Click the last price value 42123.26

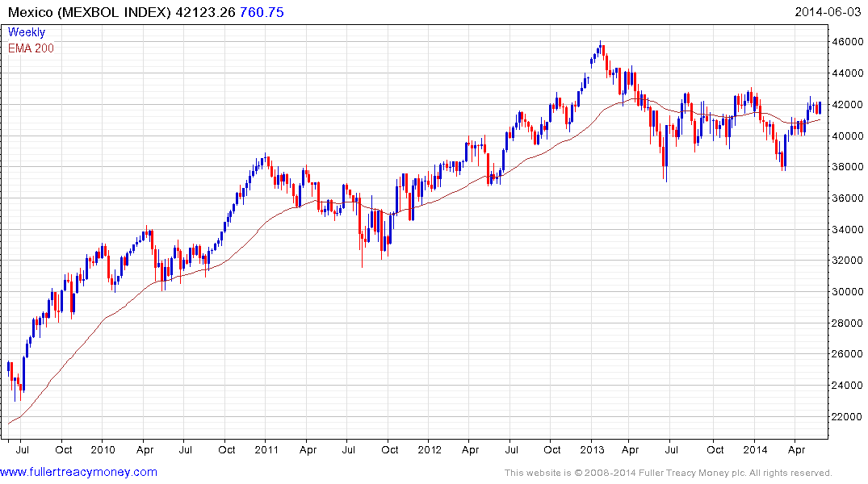click(x=205, y=12)
